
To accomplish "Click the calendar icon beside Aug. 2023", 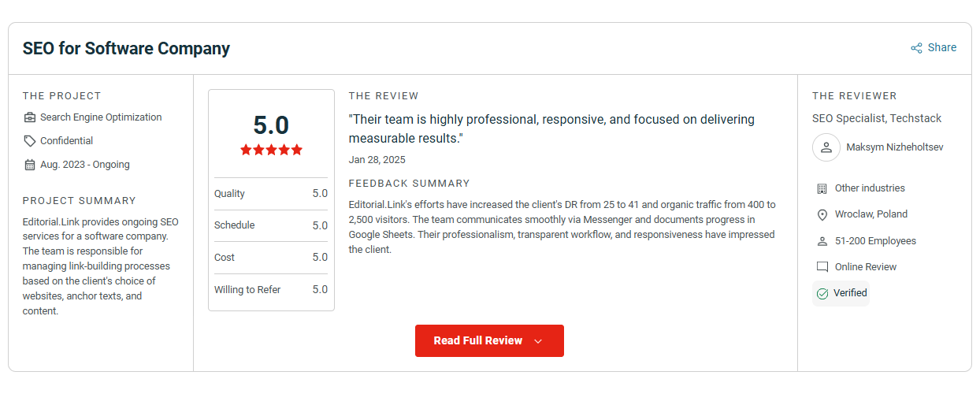I will (30, 165).
